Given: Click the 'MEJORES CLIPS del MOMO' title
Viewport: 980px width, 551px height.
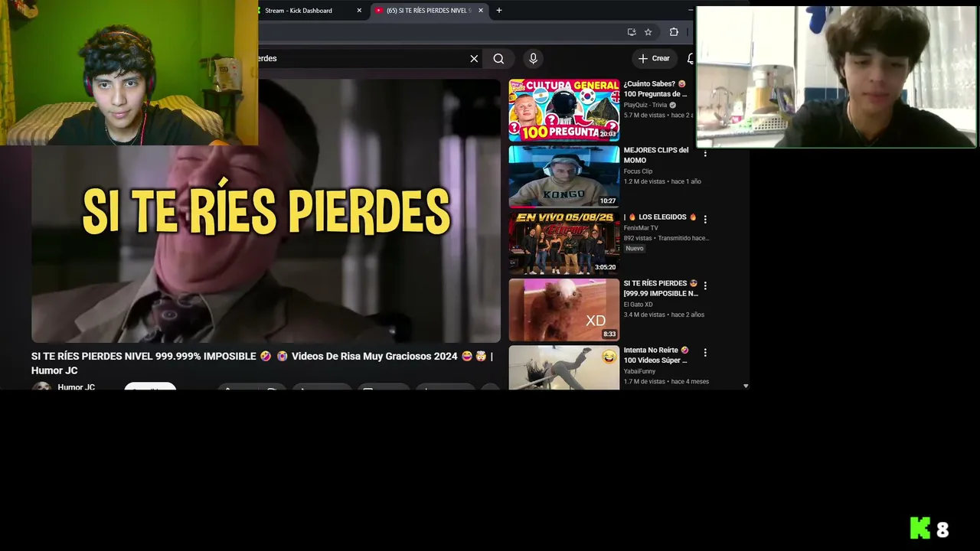Looking at the screenshot, I should pyautogui.click(x=656, y=155).
